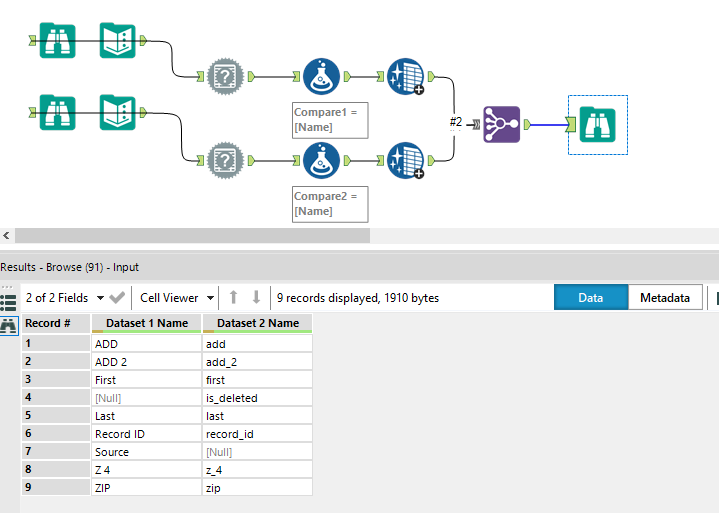The image size is (719, 513).
Task: Click the Record # column header
Action: pos(55,324)
